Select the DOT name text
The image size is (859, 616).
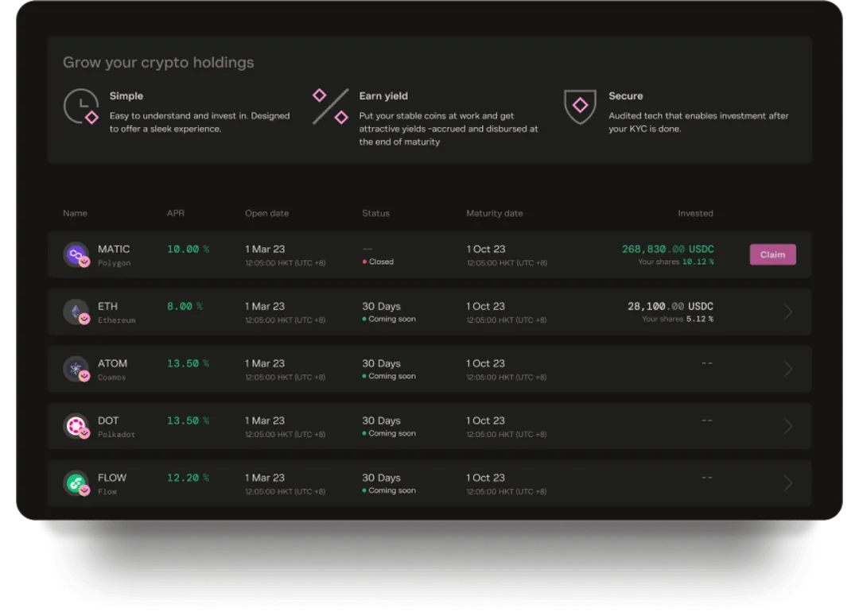pos(108,420)
